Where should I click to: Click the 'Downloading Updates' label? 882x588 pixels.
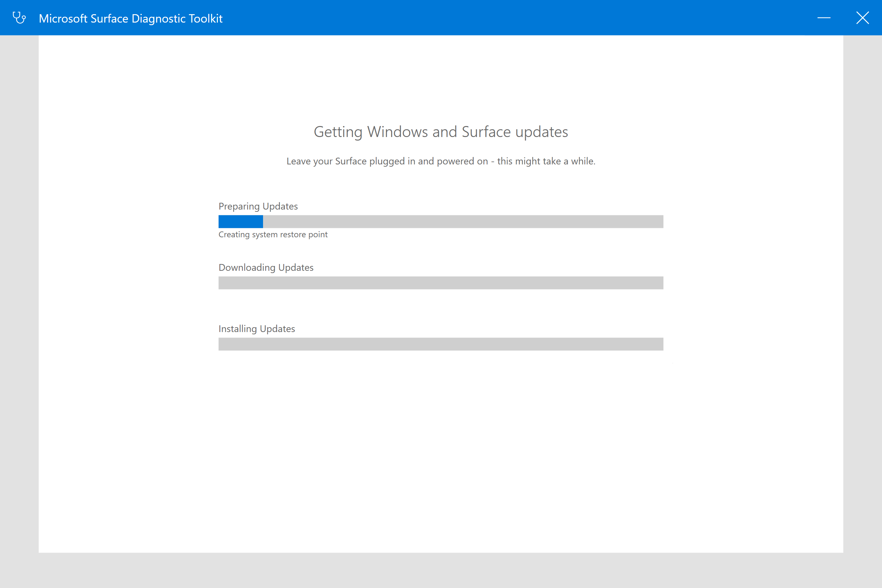[266, 267]
